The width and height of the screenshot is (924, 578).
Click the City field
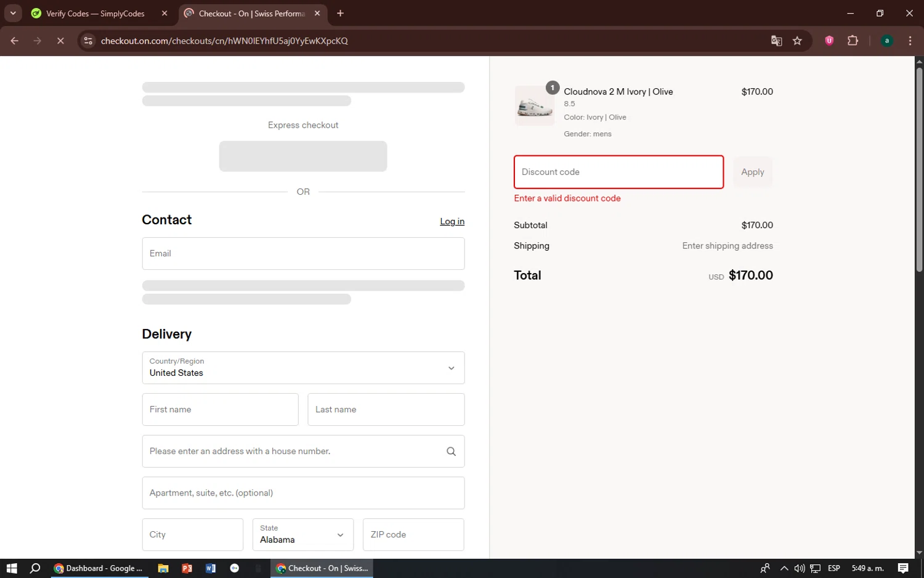tap(192, 534)
